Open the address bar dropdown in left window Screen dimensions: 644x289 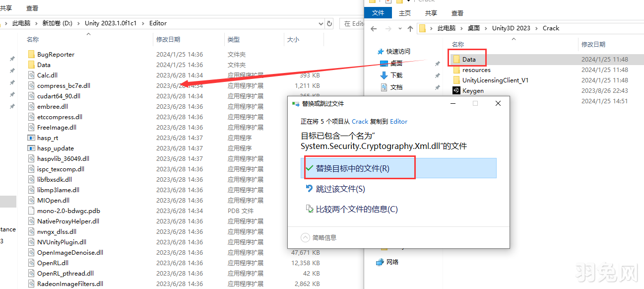[x=320, y=23]
